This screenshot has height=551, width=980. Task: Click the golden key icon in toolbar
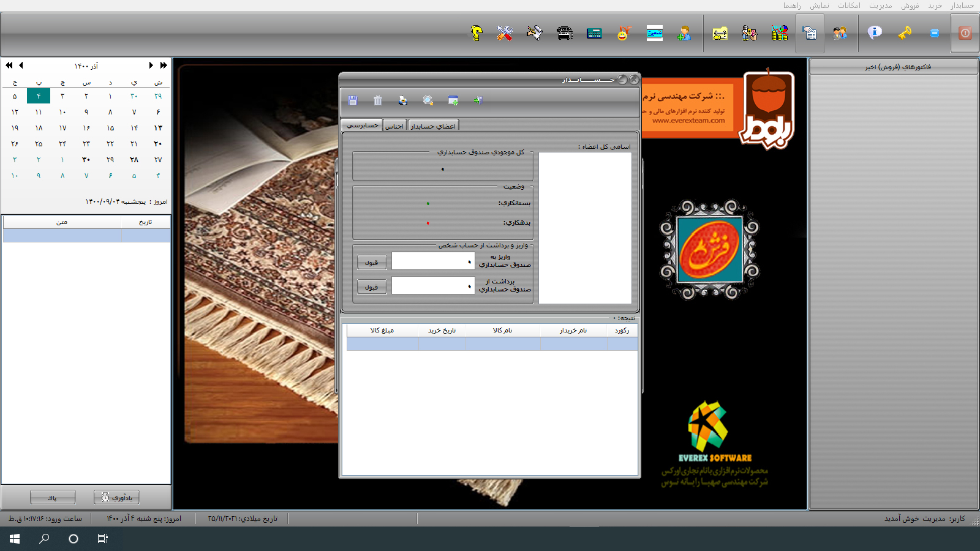click(x=905, y=33)
